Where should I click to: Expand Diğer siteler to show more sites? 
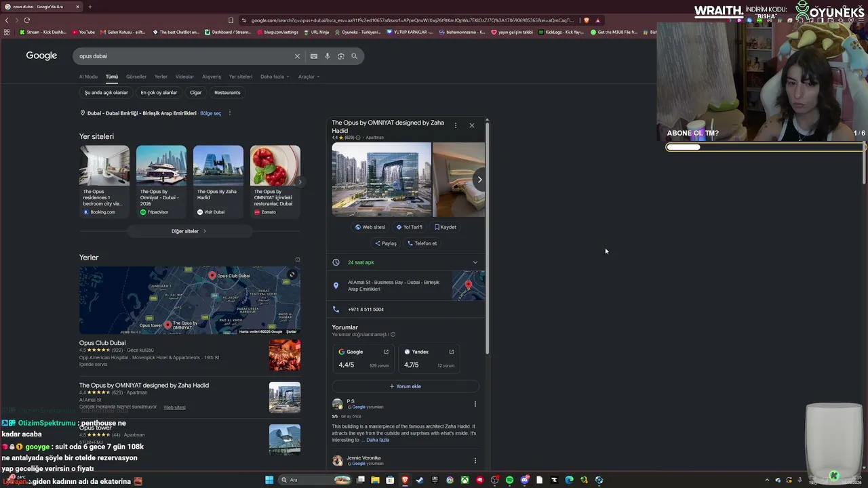tap(189, 231)
